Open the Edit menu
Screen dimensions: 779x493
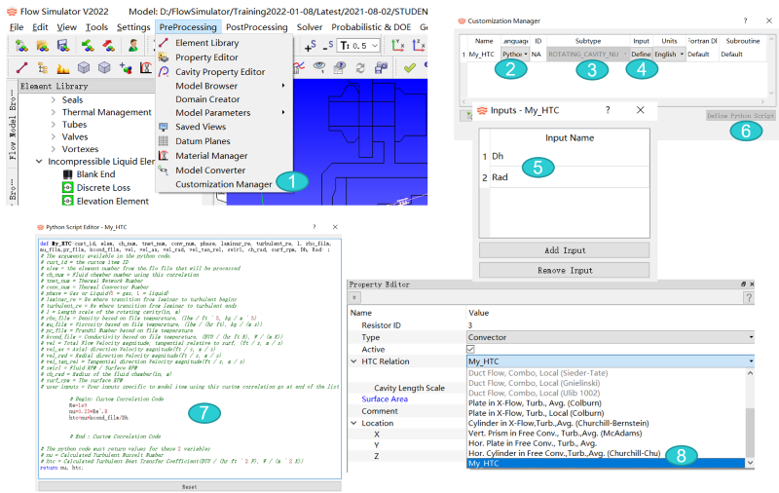[x=40, y=27]
